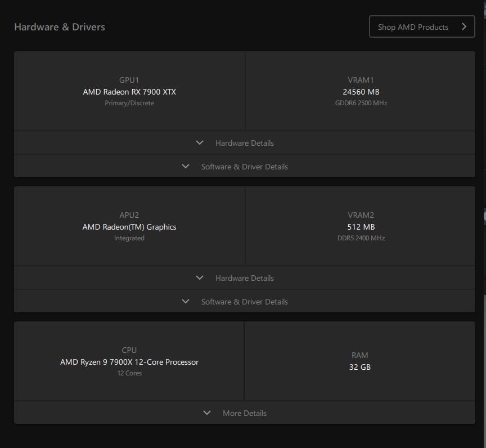Click the chevron beside APU2 Software & Driver Details

click(x=186, y=301)
